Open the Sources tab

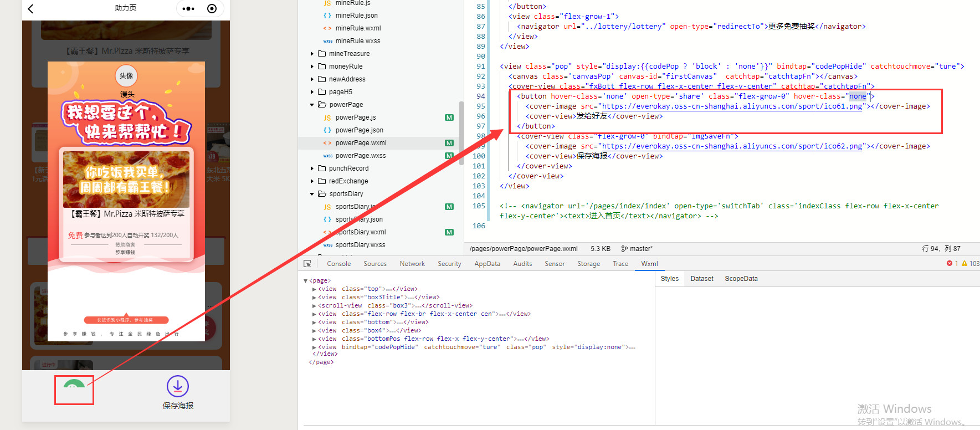coord(375,264)
